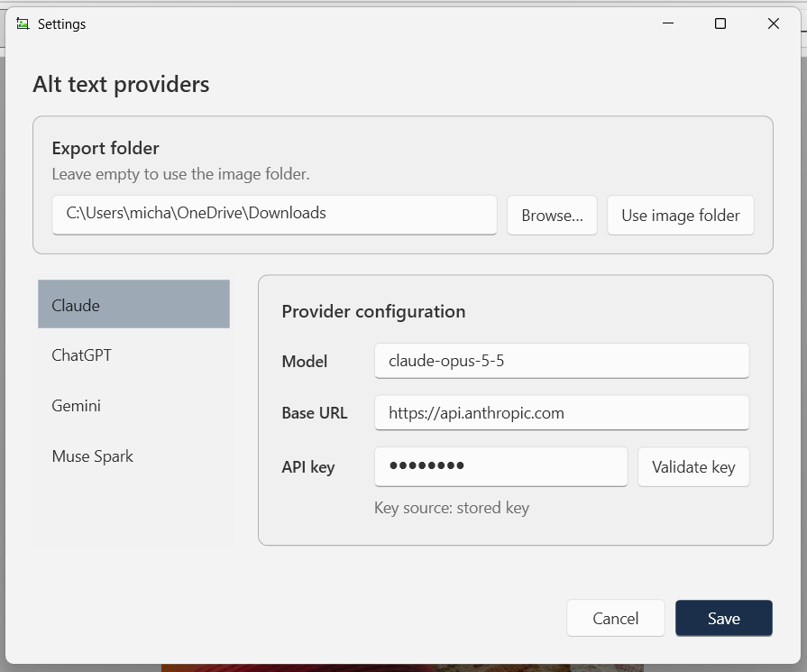Click the 'Provider configuration' heading

(x=373, y=311)
